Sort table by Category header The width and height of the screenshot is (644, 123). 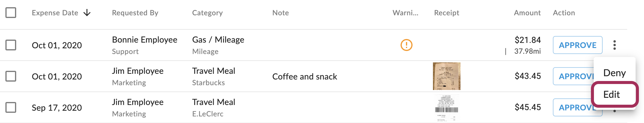[207, 13]
